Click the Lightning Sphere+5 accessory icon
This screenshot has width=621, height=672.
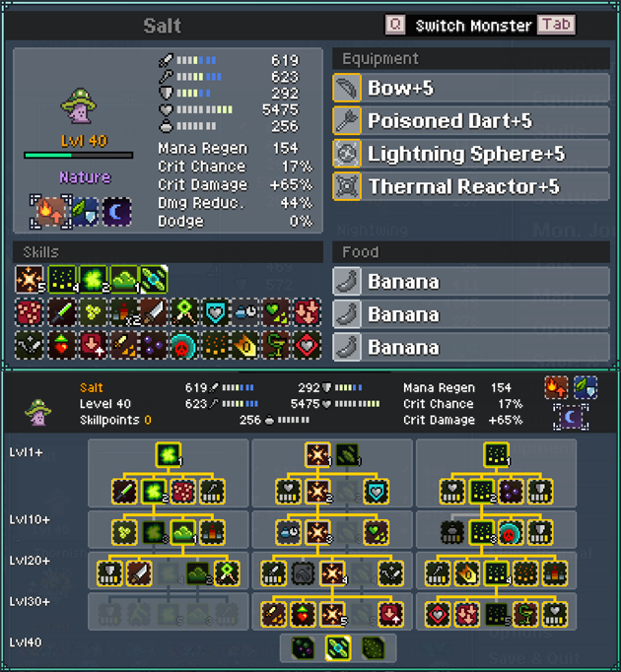point(347,154)
